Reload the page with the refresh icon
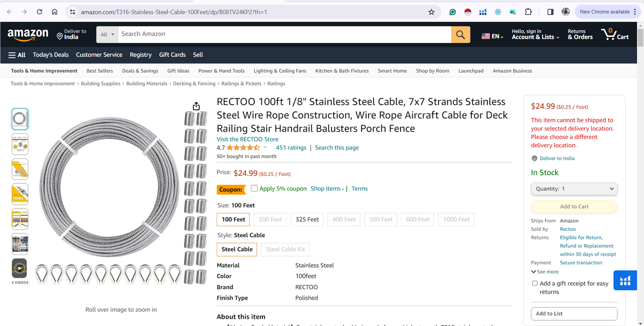The width and height of the screenshot is (644, 326). click(x=40, y=12)
